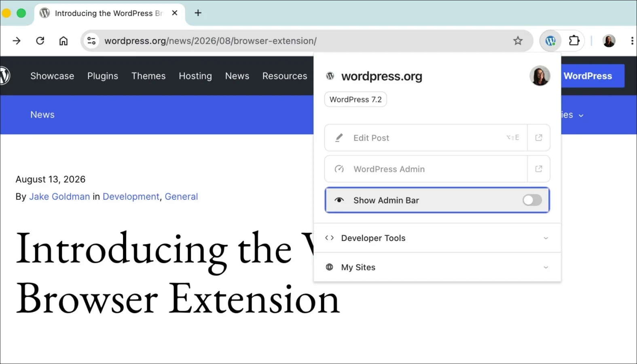Click the dashboard gauge icon by WordPress Admin
The height and width of the screenshot is (364, 637).
coord(339,169)
